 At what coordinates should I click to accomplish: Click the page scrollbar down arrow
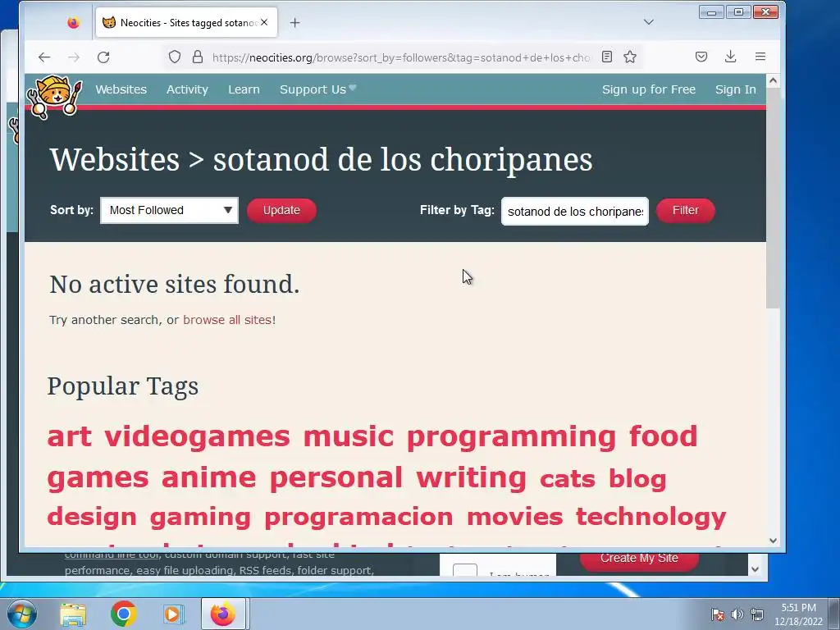click(x=773, y=541)
